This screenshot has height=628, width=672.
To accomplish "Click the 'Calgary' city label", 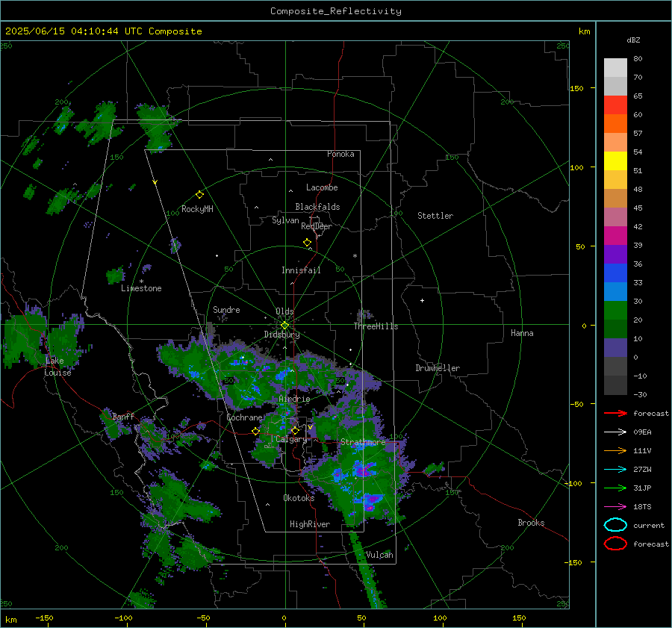I will pos(291,439).
